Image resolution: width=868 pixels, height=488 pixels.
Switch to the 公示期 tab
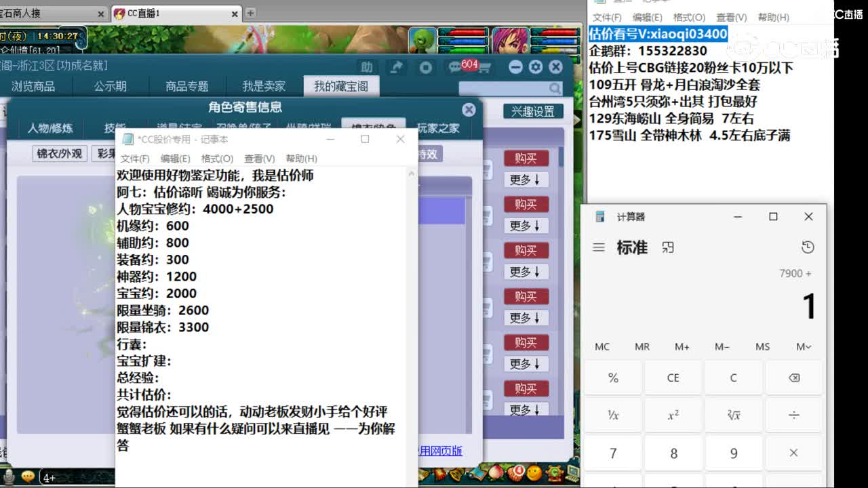110,86
